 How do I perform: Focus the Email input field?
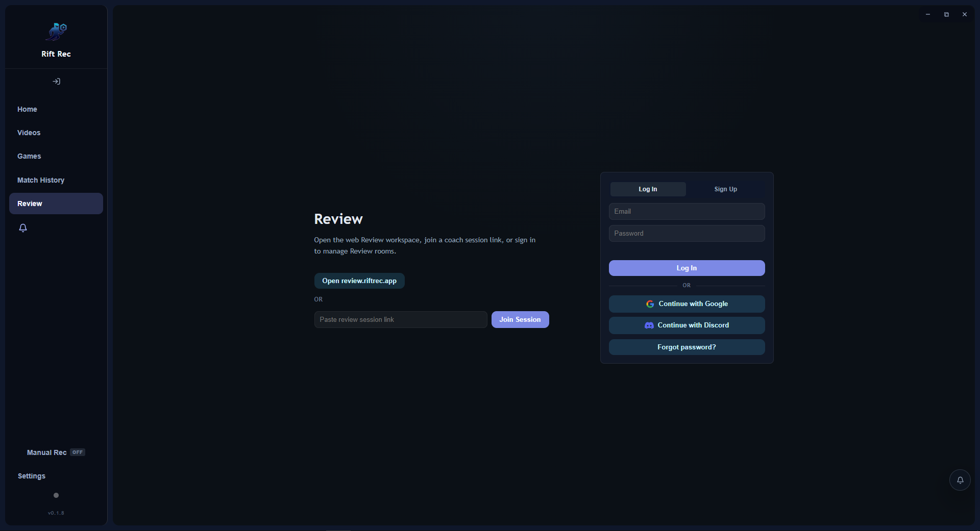(687, 212)
